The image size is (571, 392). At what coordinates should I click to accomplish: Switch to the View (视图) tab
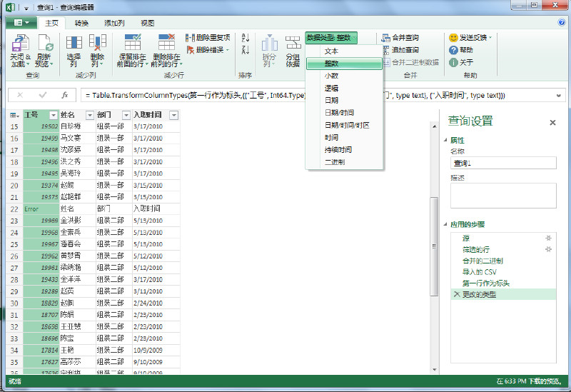coord(147,23)
